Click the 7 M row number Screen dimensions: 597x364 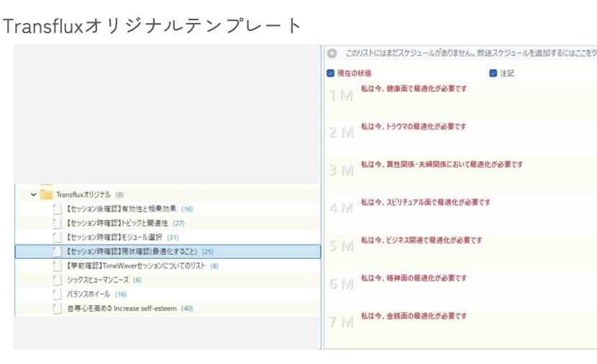coord(341,322)
